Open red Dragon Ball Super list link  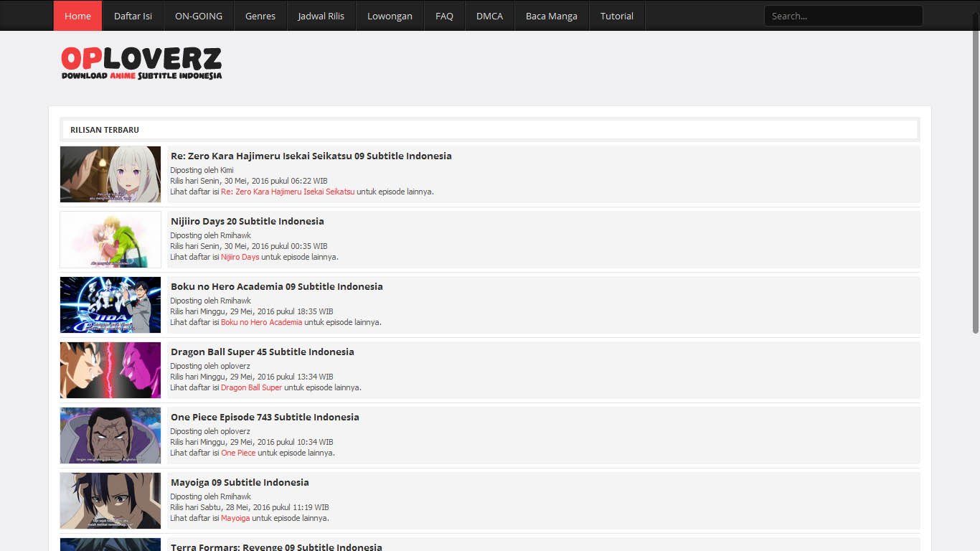252,387
